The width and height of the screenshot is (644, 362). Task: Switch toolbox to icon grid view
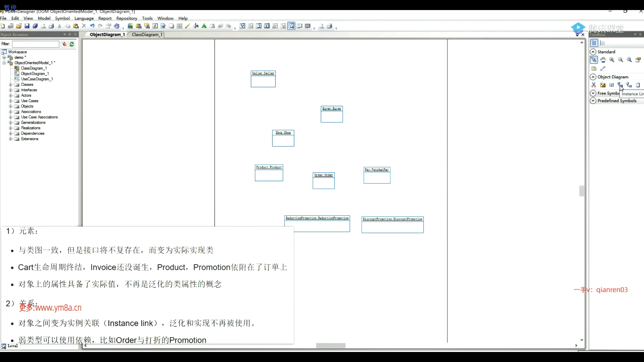point(594,43)
